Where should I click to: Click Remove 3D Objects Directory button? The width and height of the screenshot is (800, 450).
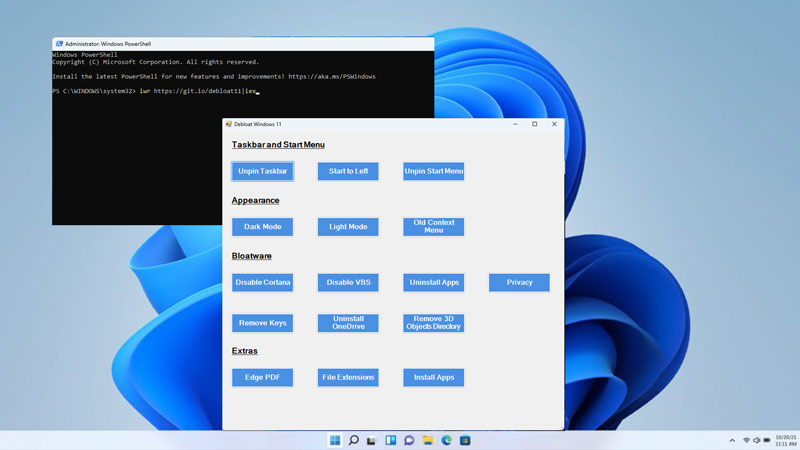434,323
